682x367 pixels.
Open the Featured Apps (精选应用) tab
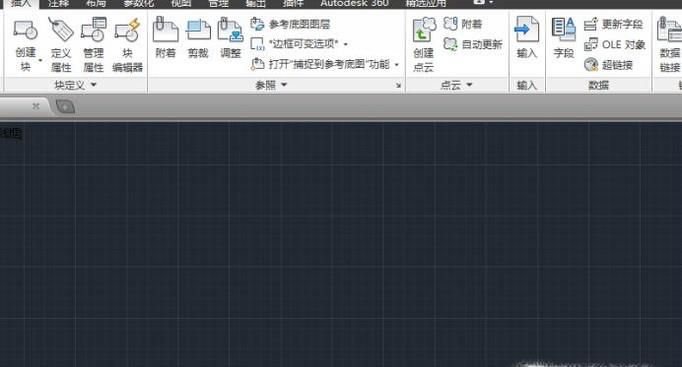tap(426, 3)
